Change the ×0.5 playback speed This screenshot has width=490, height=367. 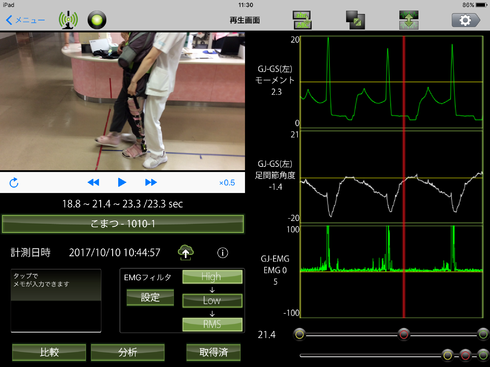point(227,183)
